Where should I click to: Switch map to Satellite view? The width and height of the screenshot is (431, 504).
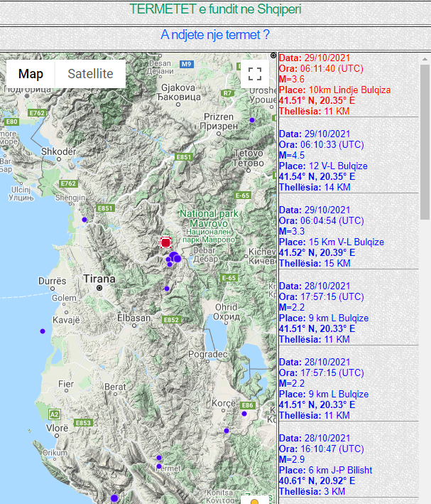pos(90,74)
